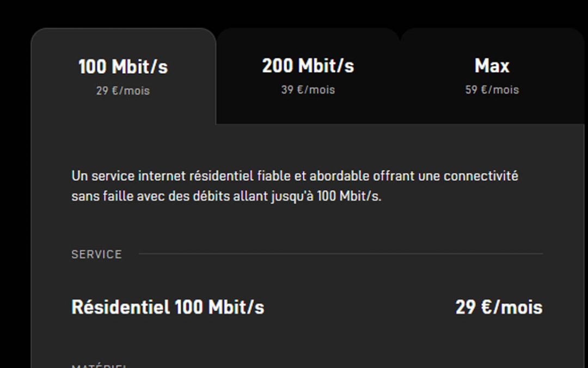The image size is (588, 368).
Task: Click the MATÉRIEL section label
Action: click(x=99, y=365)
